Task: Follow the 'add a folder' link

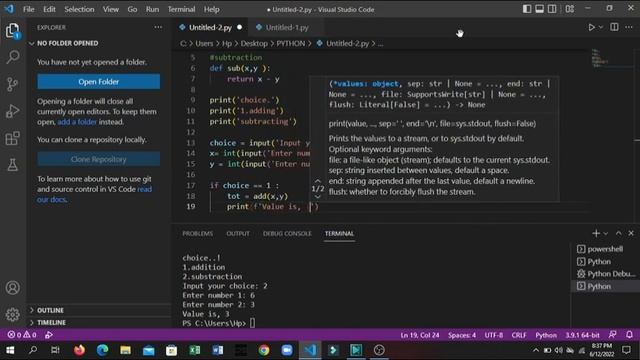Action: 77,122
